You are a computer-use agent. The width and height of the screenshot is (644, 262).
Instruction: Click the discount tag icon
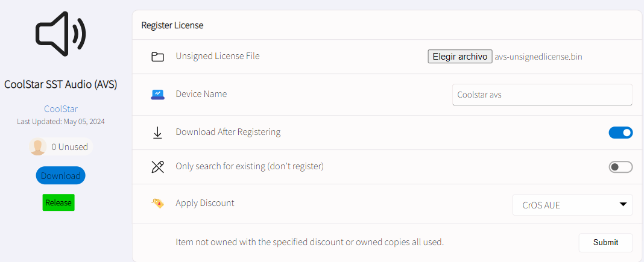[157, 204]
